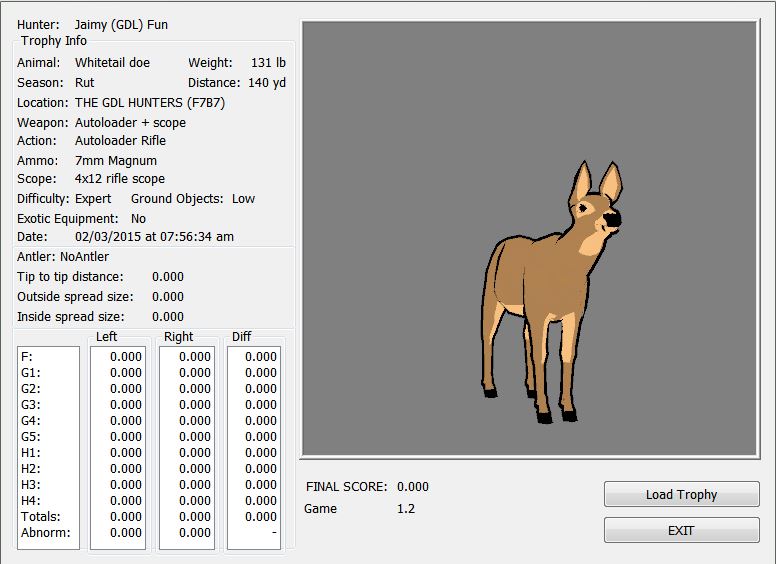776x564 pixels.
Task: Click the Right column value for H4
Action: coord(194,500)
